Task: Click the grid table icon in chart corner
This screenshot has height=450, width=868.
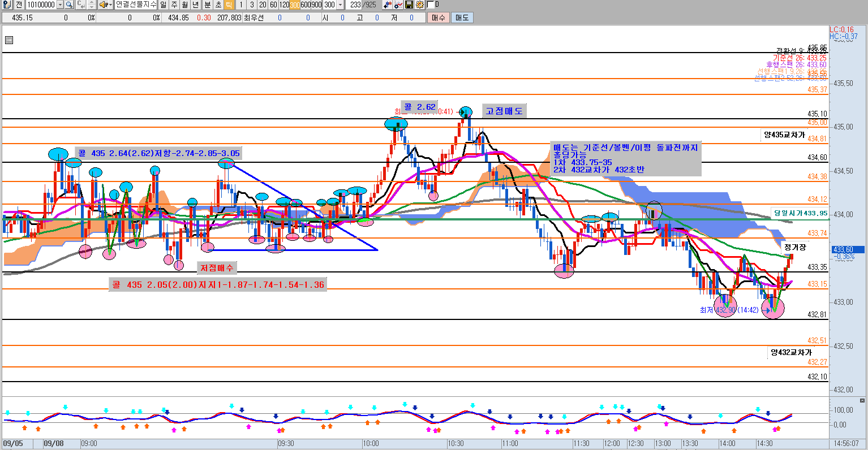Action: coord(8,40)
